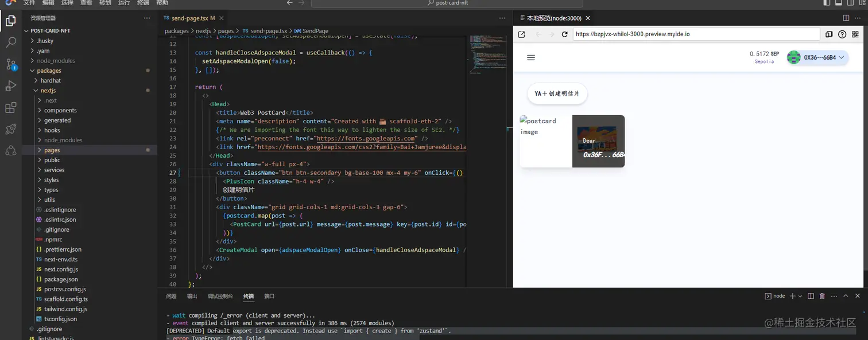Viewport: 868px width, 340px height.
Task: Show the QR code for preview
Action: coord(855,34)
